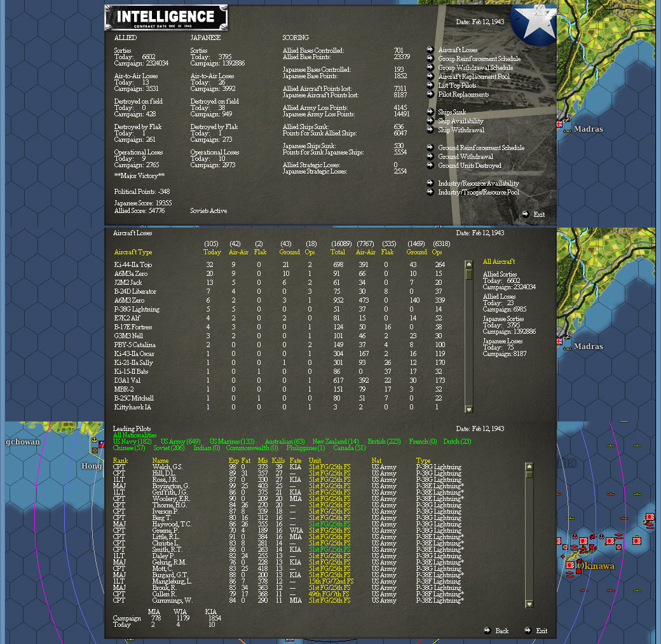Click the arrow icon beside Aircraft Losses

[x=430, y=50]
